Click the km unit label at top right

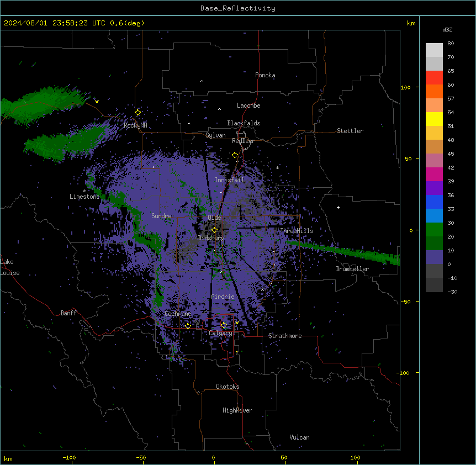pos(411,23)
